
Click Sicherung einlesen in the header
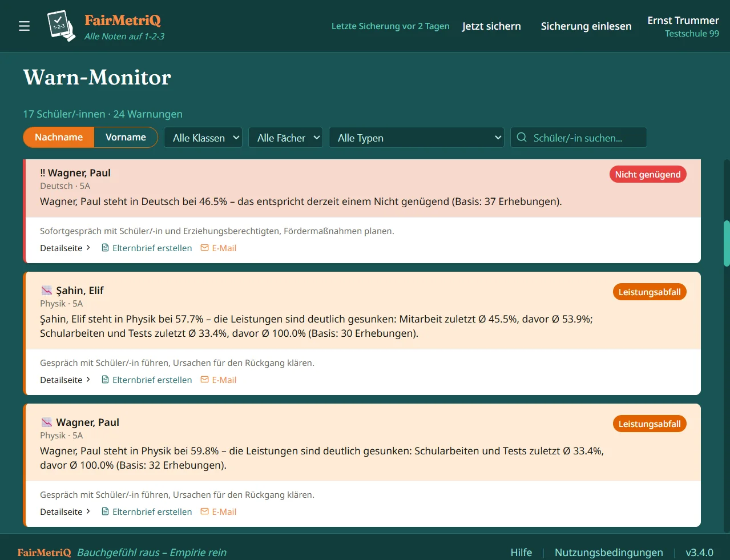(x=586, y=26)
